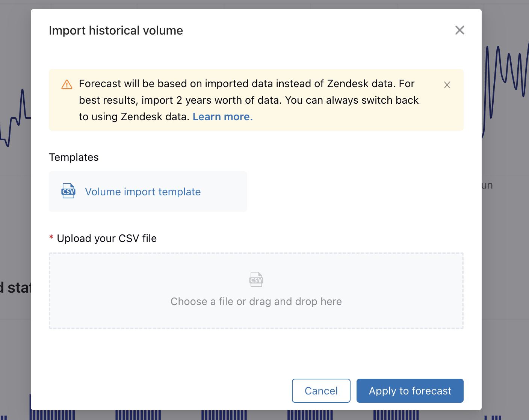
Task: Click the Templates section heading
Action: (x=74, y=157)
